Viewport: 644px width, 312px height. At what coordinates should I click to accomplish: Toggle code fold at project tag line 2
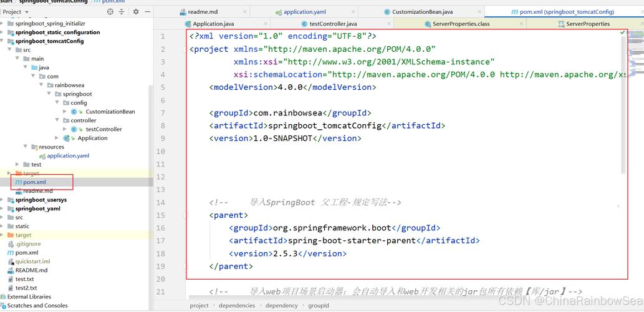[185, 49]
